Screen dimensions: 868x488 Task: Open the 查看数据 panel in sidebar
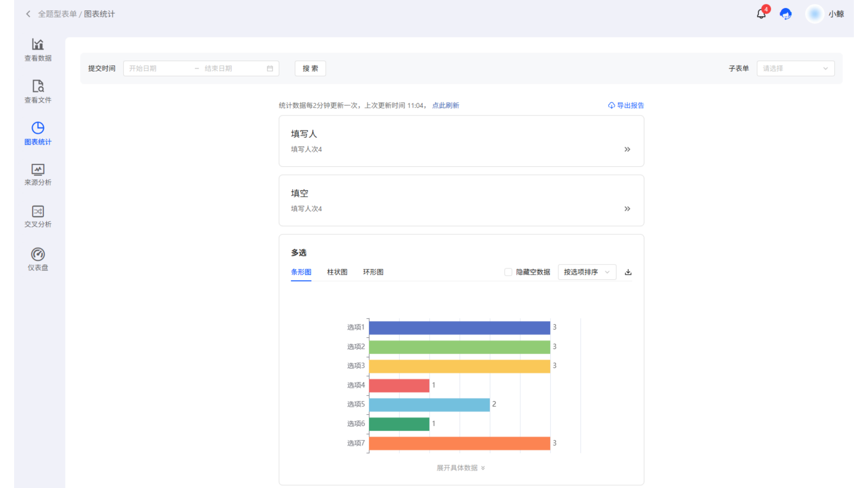coord(37,49)
